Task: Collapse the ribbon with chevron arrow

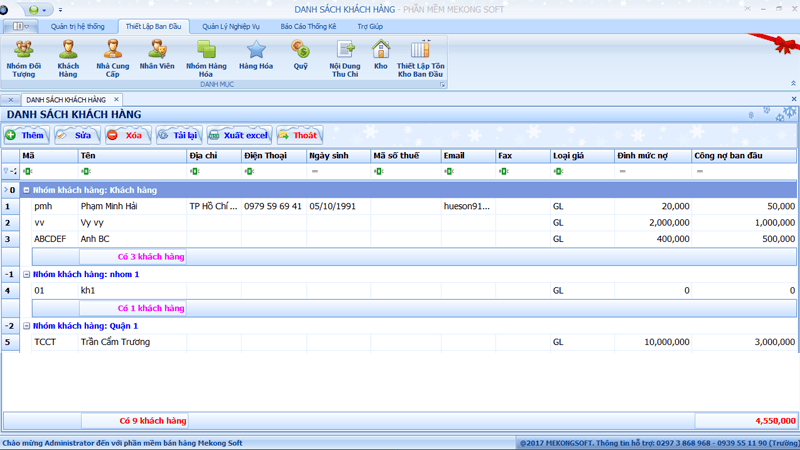Action: [793, 83]
